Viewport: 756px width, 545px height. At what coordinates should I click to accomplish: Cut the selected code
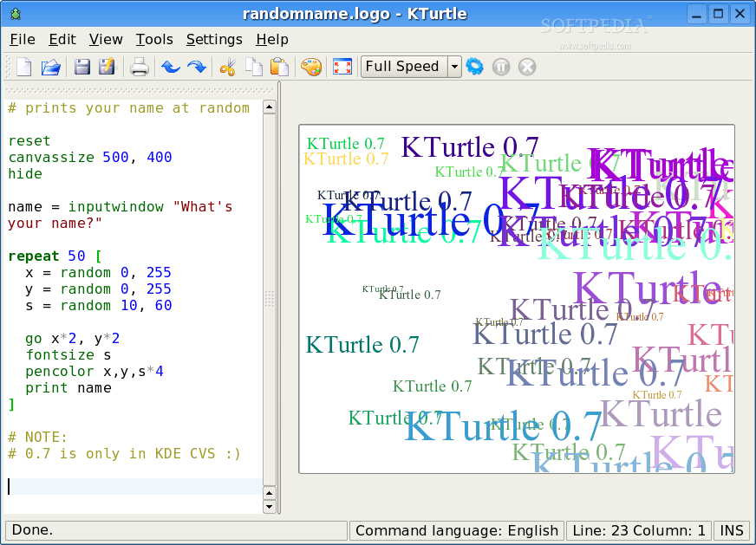coord(228,66)
